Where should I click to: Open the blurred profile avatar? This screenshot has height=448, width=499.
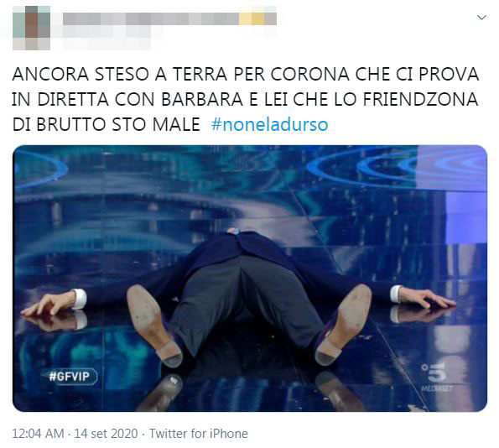pos(31,28)
